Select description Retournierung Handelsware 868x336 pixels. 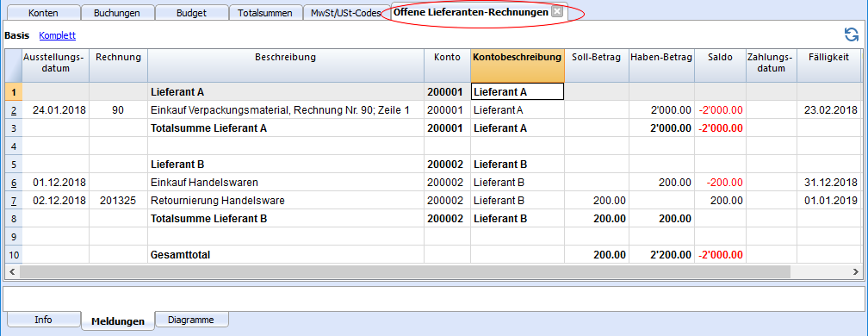pos(286,201)
